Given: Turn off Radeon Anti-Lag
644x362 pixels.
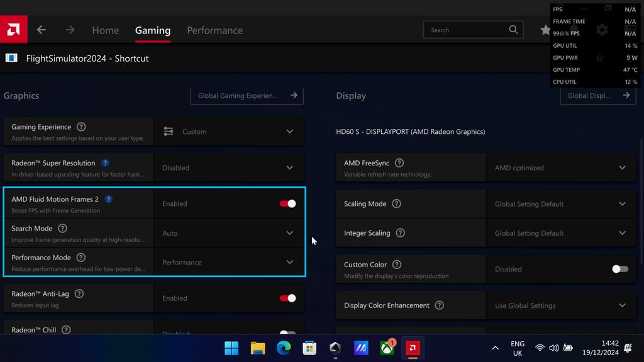Looking at the screenshot, I should pyautogui.click(x=287, y=298).
